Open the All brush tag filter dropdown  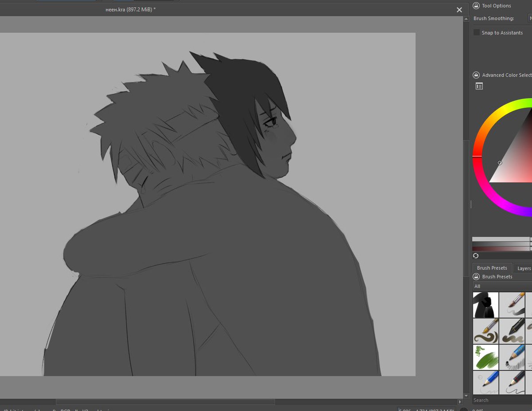pos(502,286)
